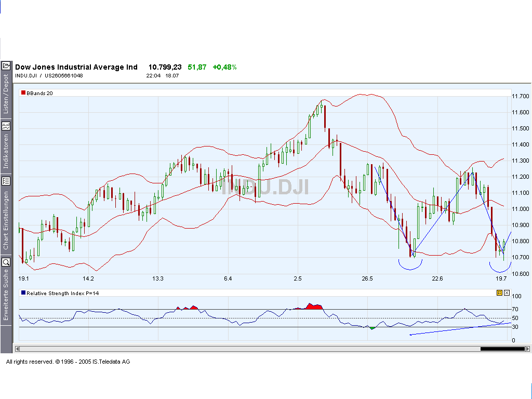
Task: Click the 10.600 price axis label
Action: click(x=521, y=274)
